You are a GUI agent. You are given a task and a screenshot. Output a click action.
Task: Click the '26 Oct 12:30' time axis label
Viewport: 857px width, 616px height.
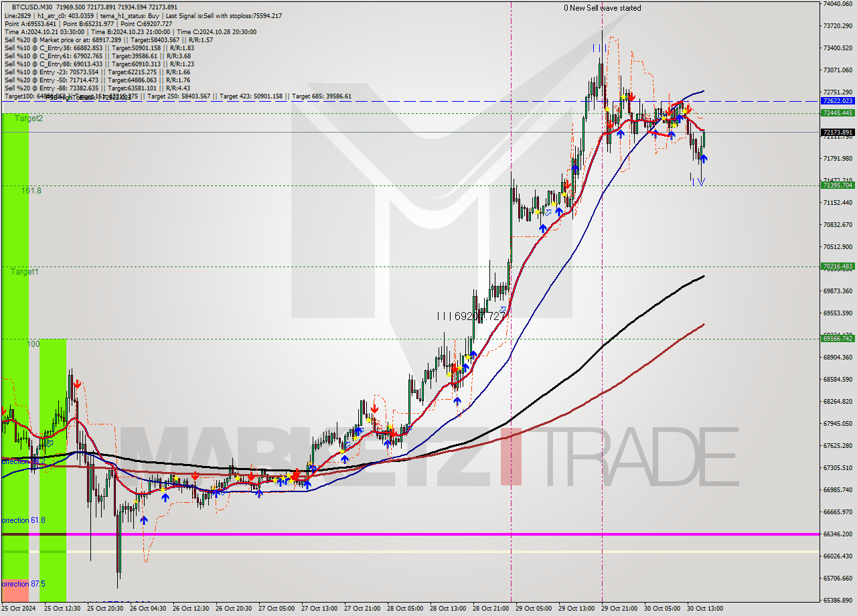191,609
